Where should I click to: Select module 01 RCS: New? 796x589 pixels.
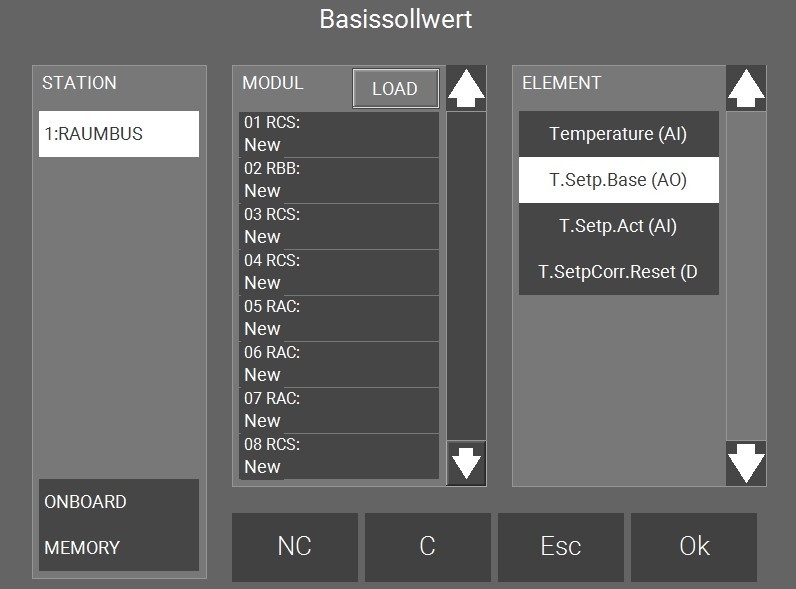pos(339,134)
